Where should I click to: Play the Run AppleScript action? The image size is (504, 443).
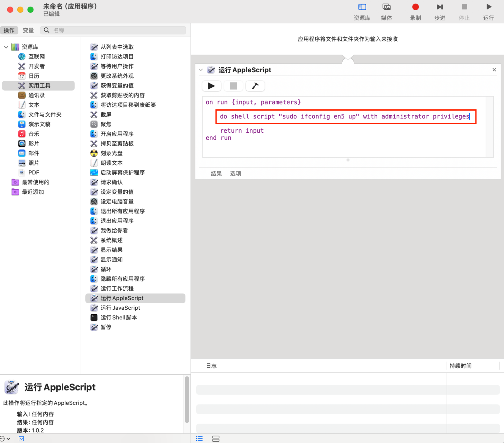(x=211, y=86)
